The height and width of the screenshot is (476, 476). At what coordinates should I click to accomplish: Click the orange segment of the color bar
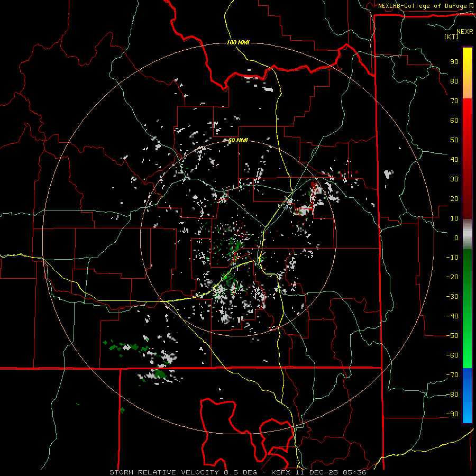click(467, 88)
